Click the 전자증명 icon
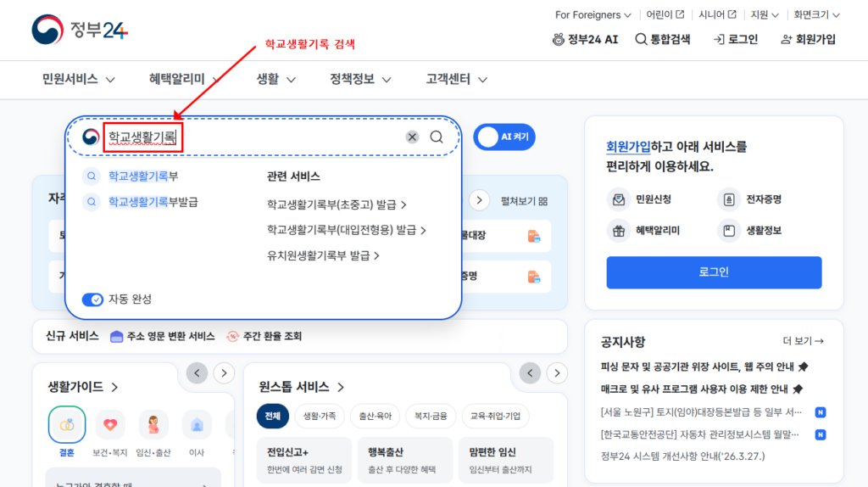Screen dimensions: 868x487 point(728,199)
